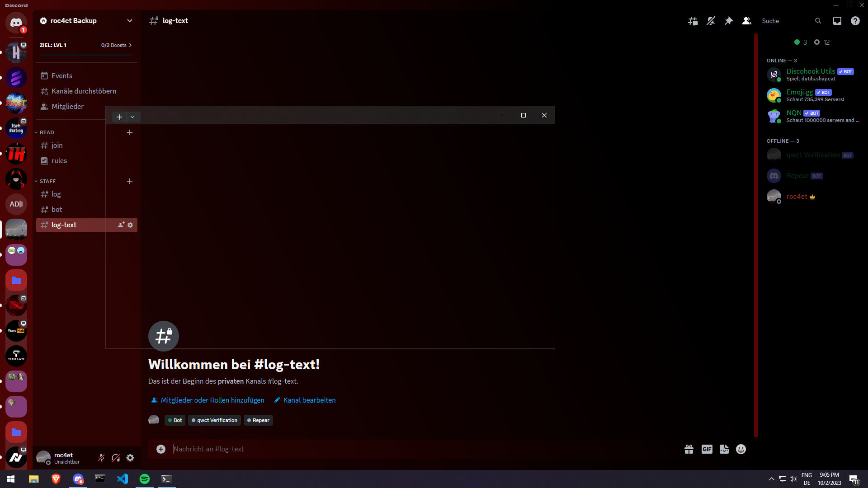Click the qwct Verification role chip
Image resolution: width=868 pixels, height=488 pixels.
tap(214, 420)
